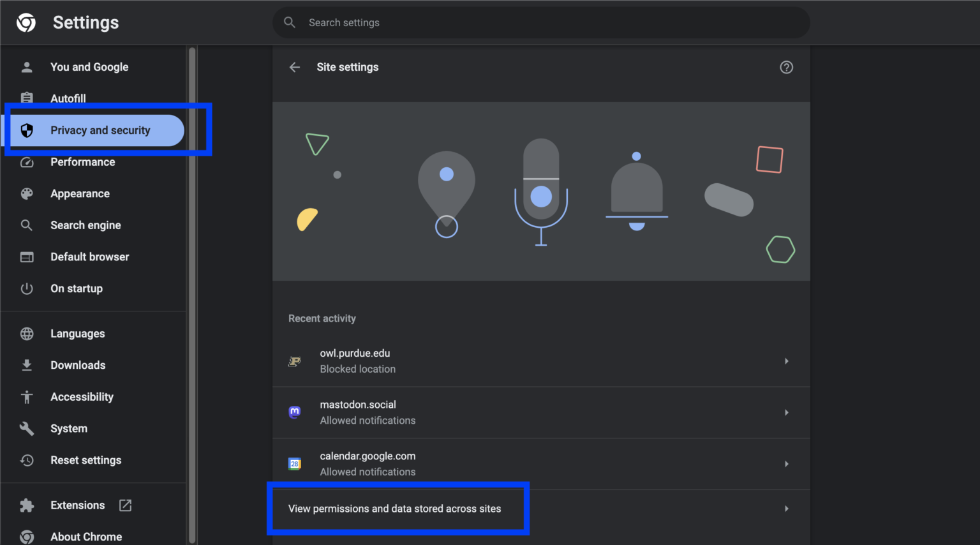Click the owl.purdue.edu favicon

pyautogui.click(x=295, y=361)
